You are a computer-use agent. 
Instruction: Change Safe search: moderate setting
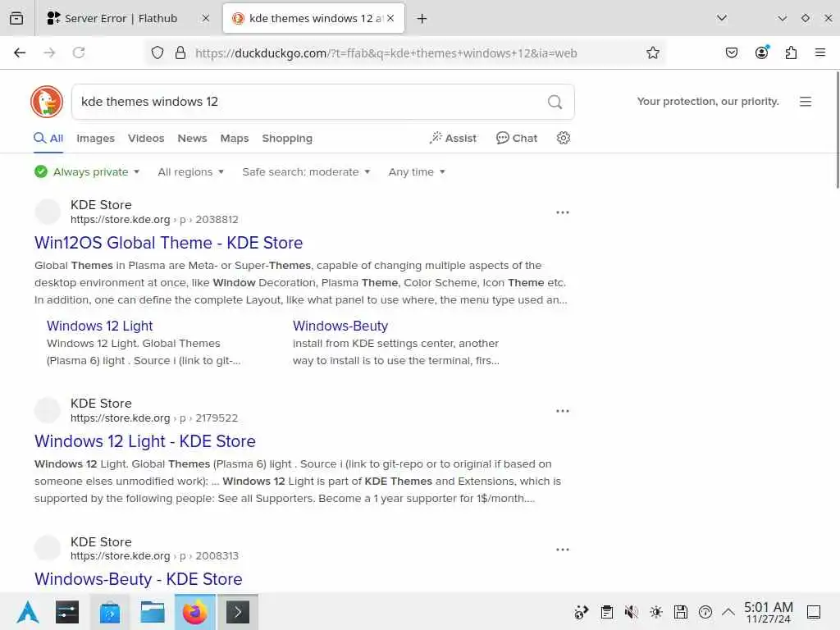[306, 172]
